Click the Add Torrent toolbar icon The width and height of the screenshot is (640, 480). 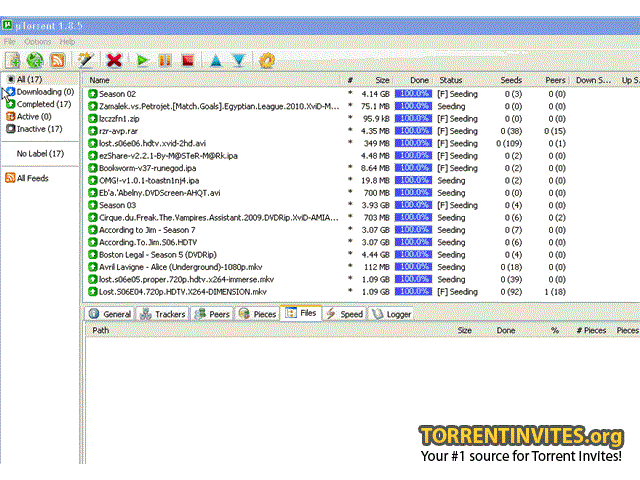[13, 60]
